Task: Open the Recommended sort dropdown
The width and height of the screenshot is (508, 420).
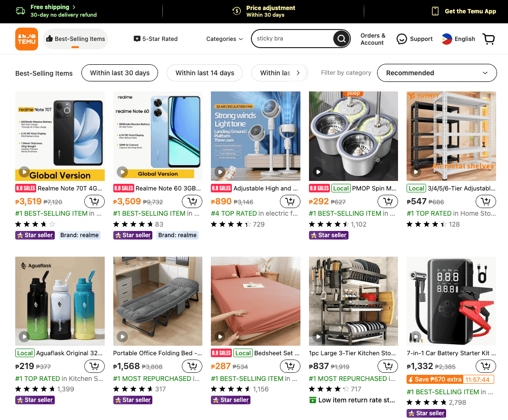Action: [x=437, y=73]
